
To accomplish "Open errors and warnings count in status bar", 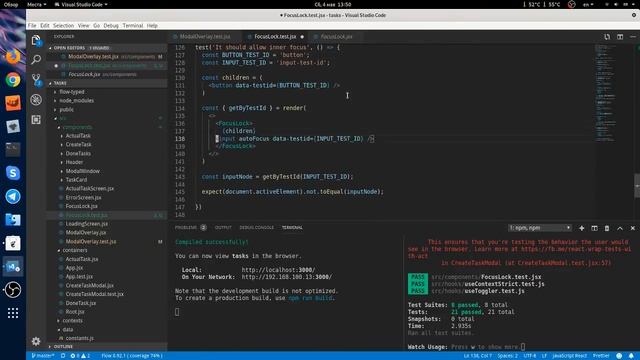I will pos(80,356).
